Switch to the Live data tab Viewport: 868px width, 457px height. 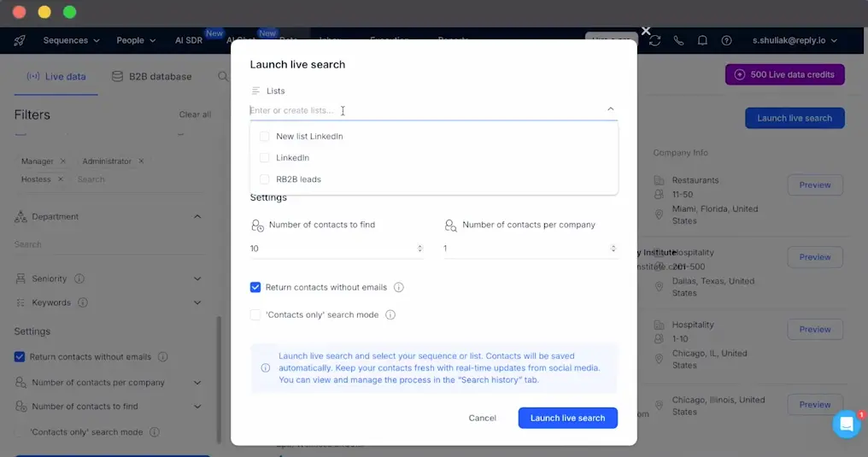tap(56, 76)
